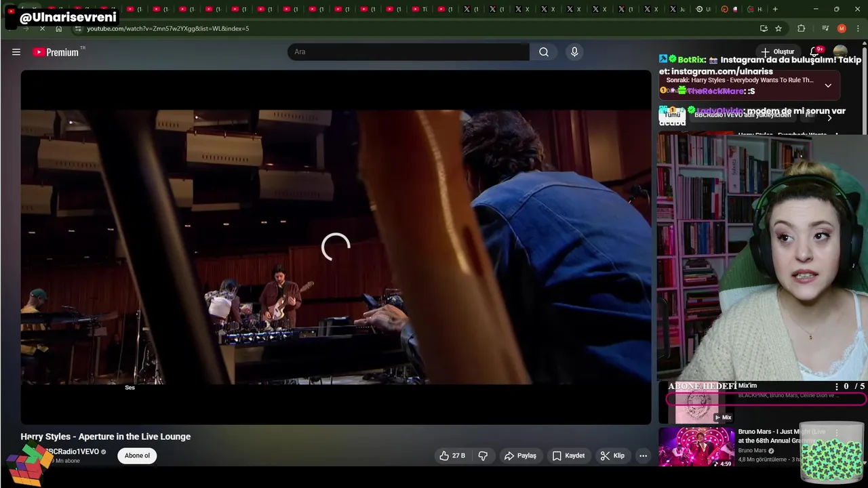The height and width of the screenshot is (488, 868).
Task: Open more actions three-dot menu under video
Action: click(x=643, y=455)
